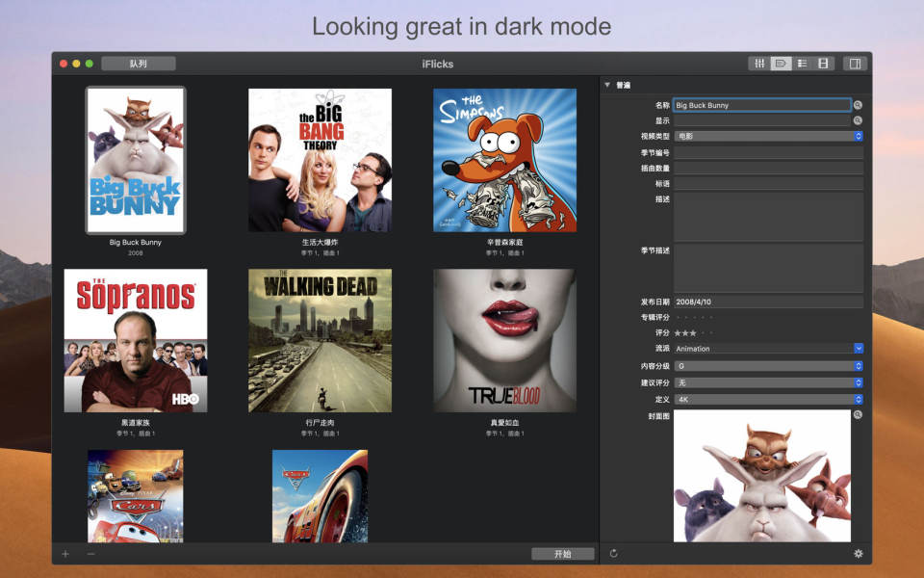Image resolution: width=924 pixels, height=578 pixels.
Task: Open the 定义 dropdown showing 4K
Action: tap(768, 399)
